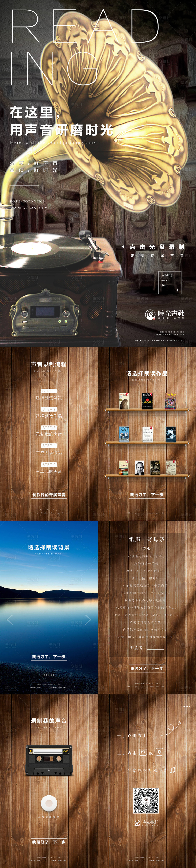Viewport: 196px width, 868px height.
Task: Click the 选择朗读作品 step text
Action: [49, 416]
